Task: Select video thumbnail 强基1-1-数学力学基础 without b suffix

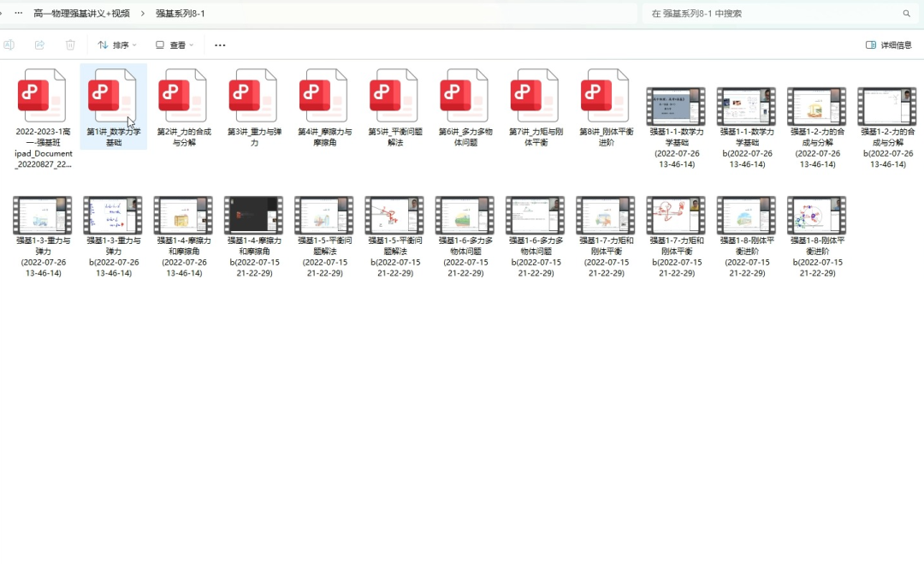Action: [675, 106]
